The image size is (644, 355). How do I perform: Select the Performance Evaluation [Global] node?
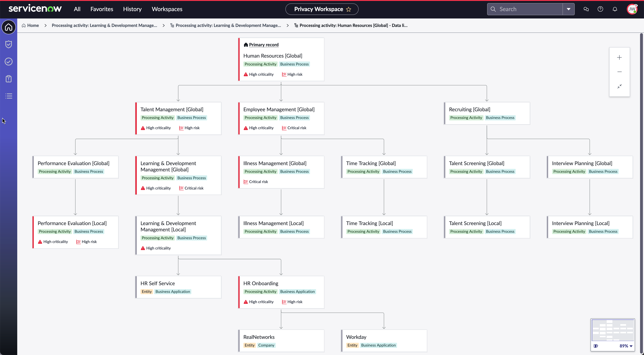point(75,167)
